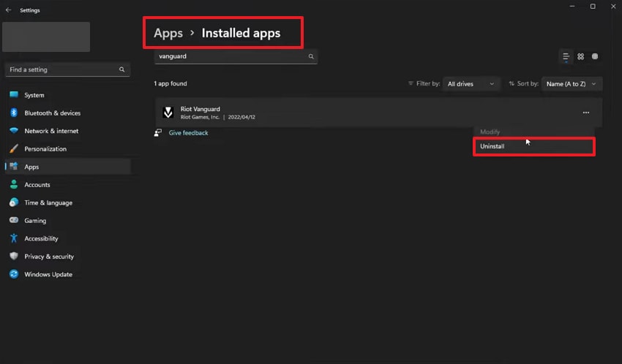Click the Give feedback icon
Viewport: 622px width, 364px height.
click(158, 133)
